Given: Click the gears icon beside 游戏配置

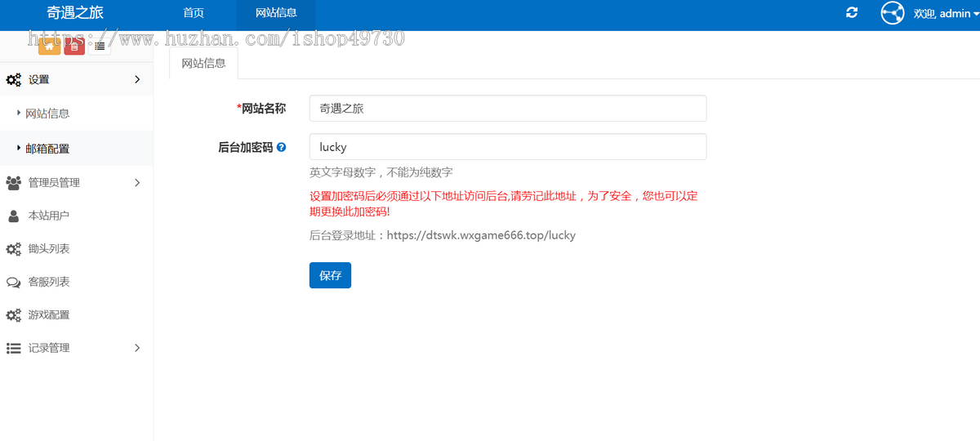Looking at the screenshot, I should click(x=14, y=315).
